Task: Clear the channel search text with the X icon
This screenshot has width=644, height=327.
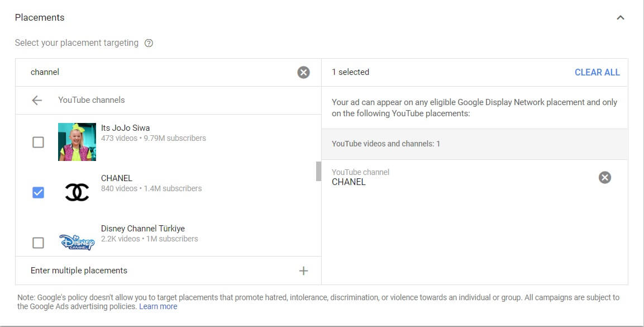Action: (303, 73)
